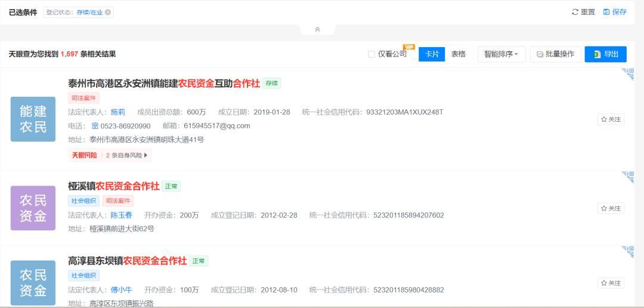The height and width of the screenshot is (308, 644).
Task: Follow 泰州市高港区永安洲镇 cooperative via 关注 star
Action: [611, 119]
